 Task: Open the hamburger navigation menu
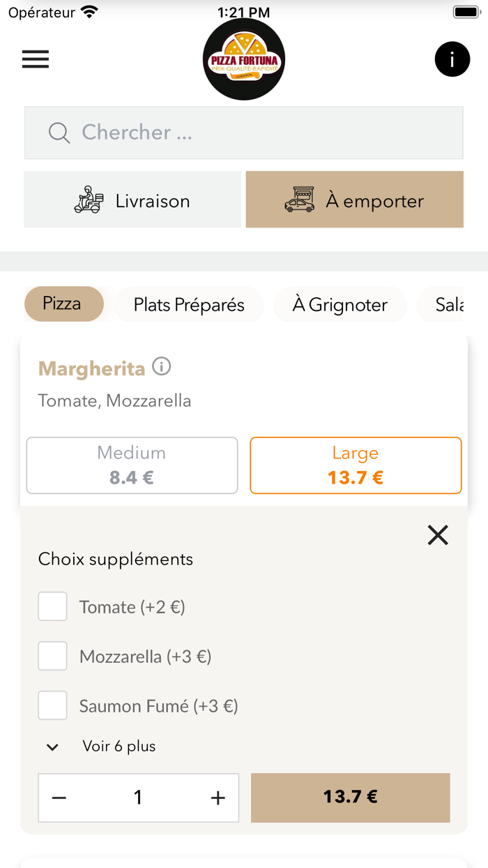coord(35,59)
